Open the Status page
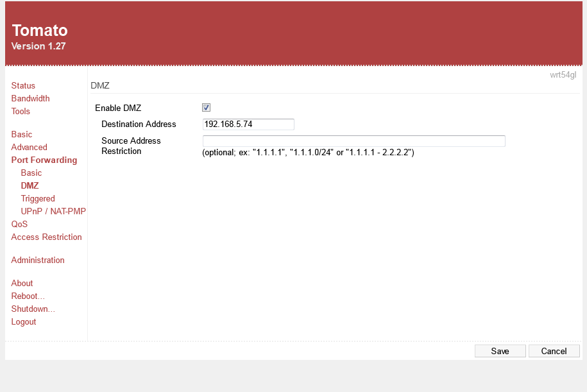 (23, 86)
